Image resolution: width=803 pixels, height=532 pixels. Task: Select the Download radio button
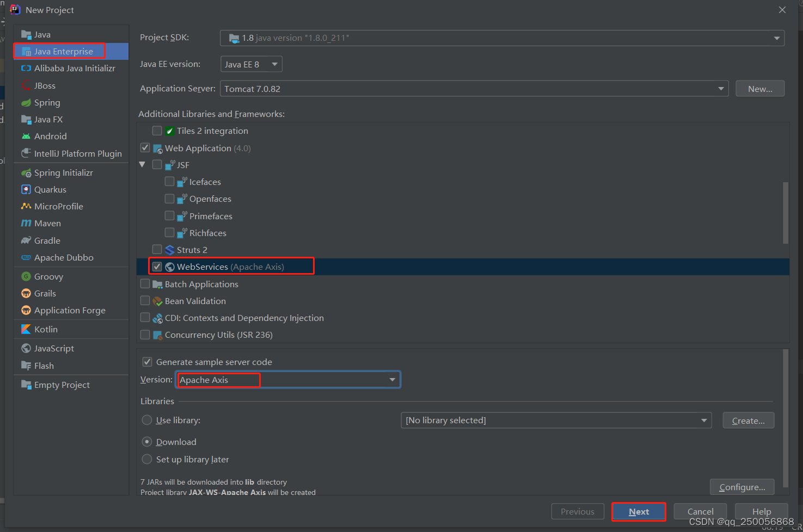click(147, 442)
